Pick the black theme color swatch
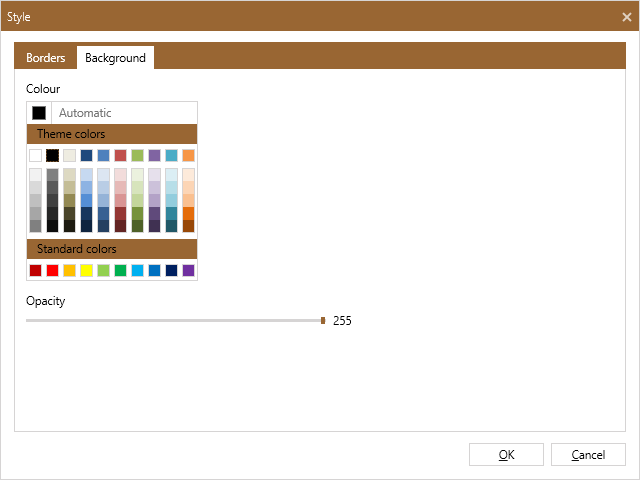 click(x=53, y=156)
